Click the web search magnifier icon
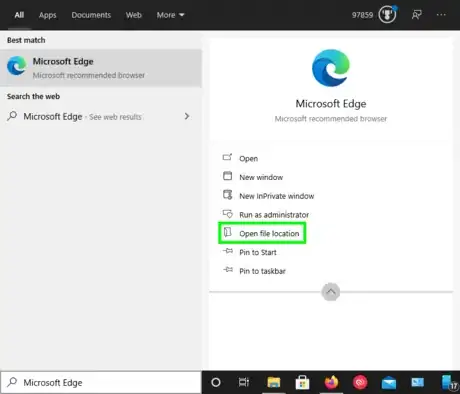460x394 pixels. (12, 116)
